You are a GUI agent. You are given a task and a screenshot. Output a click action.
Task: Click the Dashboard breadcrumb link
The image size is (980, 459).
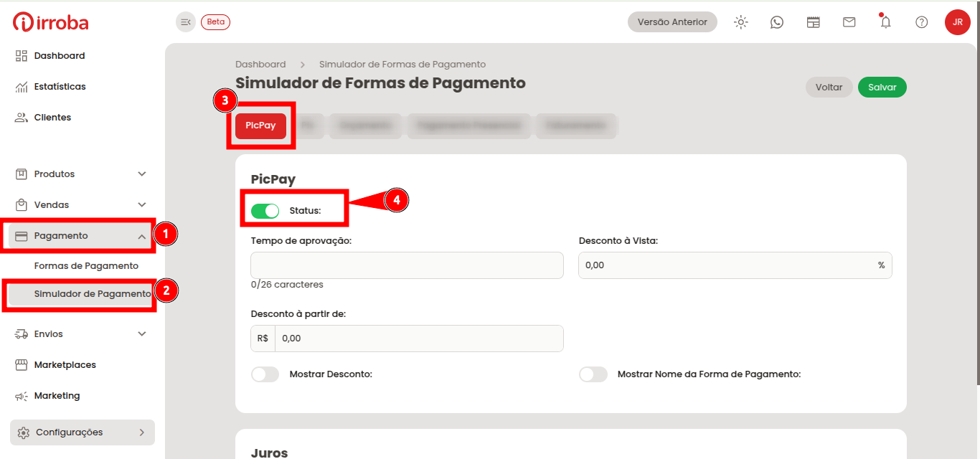pyautogui.click(x=260, y=65)
